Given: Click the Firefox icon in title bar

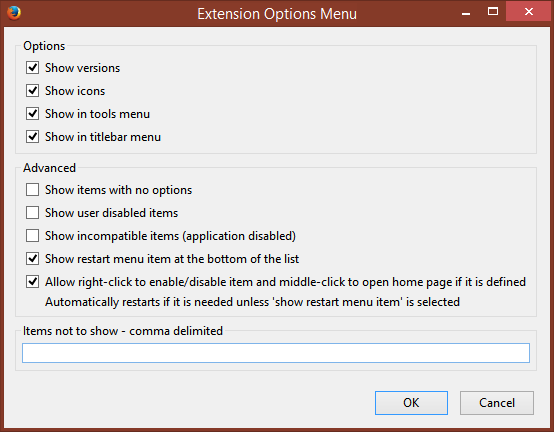Looking at the screenshot, I should [x=14, y=13].
